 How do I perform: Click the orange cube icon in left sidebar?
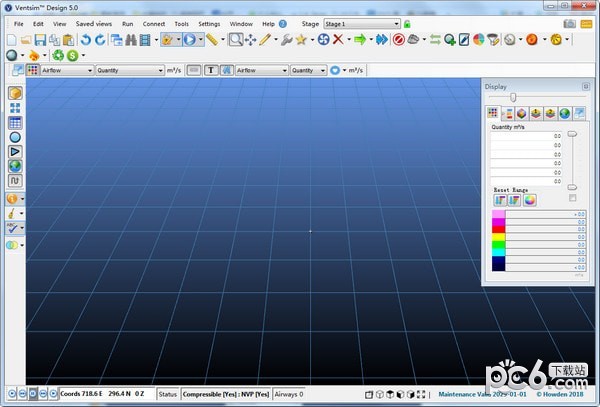click(15, 93)
